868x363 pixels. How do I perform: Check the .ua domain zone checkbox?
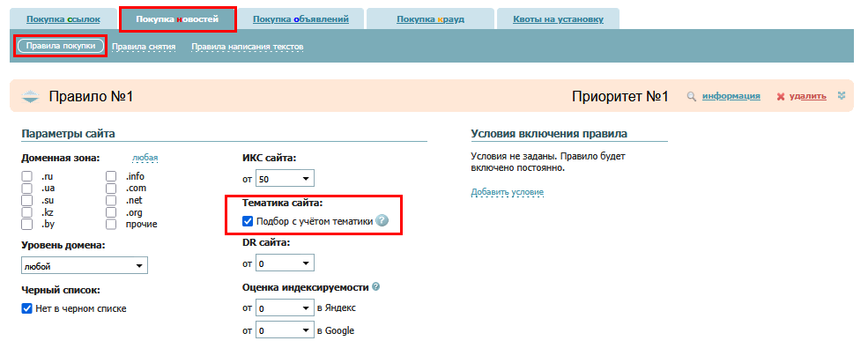tap(26, 189)
